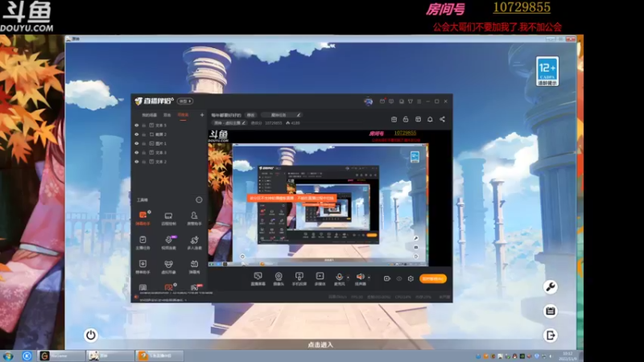Screen dimensions: 644x362
Task: Click the gift box icon in companion header
Action: point(394,119)
